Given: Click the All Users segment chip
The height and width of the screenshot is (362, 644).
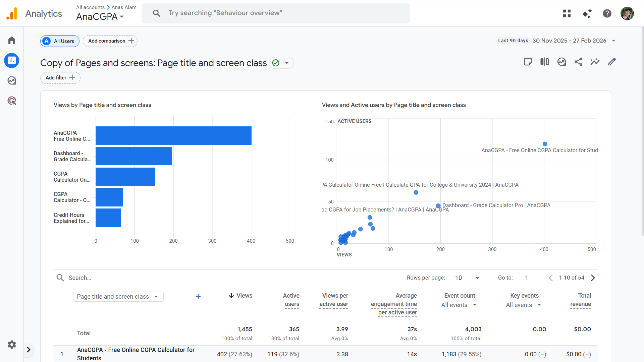Looking at the screenshot, I should (x=60, y=41).
